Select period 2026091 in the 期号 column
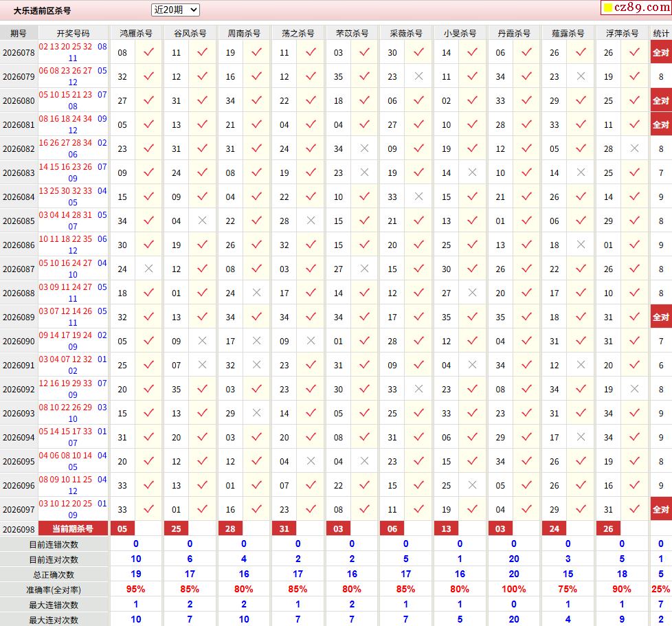This screenshot has width=672, height=626. tap(19, 366)
